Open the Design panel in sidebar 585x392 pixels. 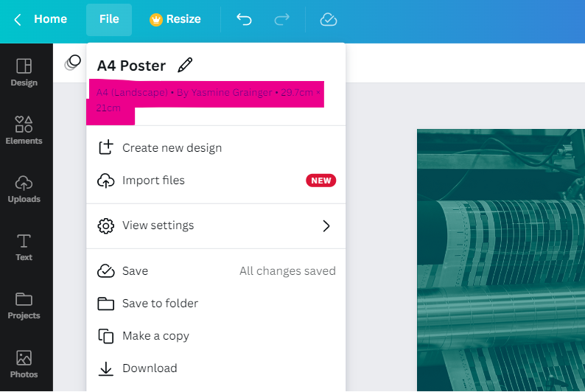tap(24, 72)
